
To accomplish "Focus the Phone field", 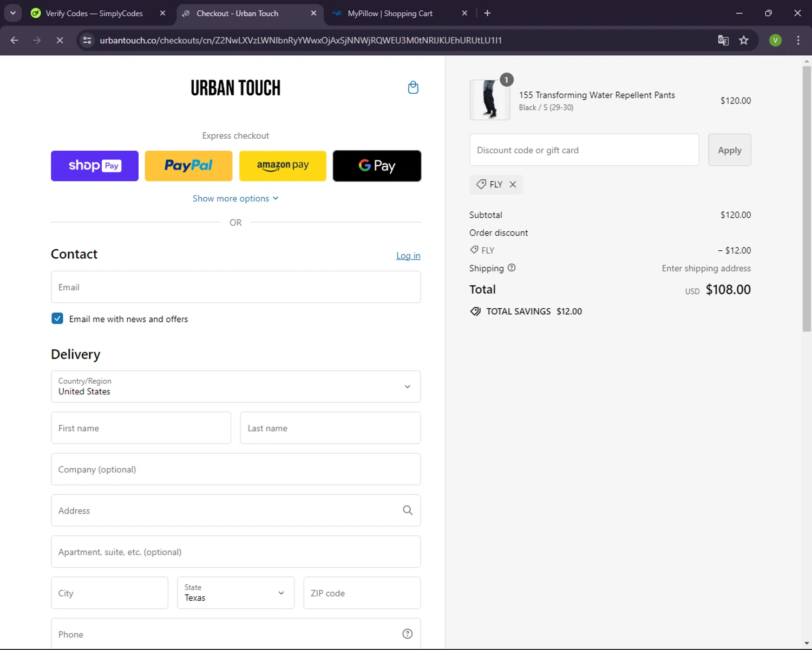I will [235, 634].
